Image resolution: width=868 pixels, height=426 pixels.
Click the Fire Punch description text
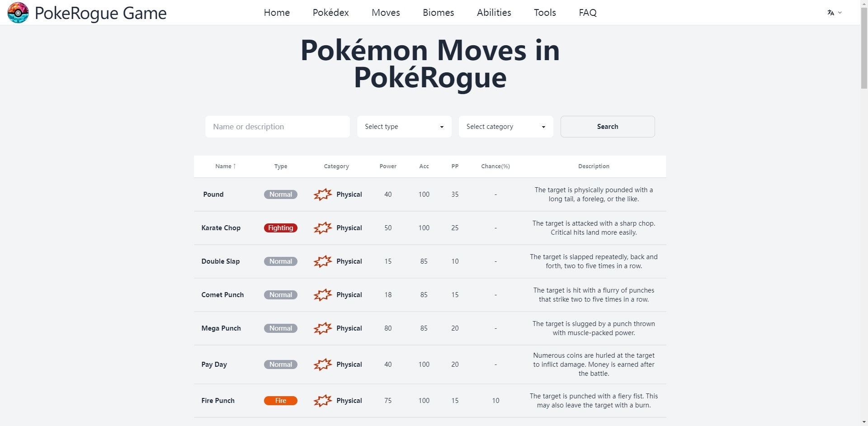point(594,401)
